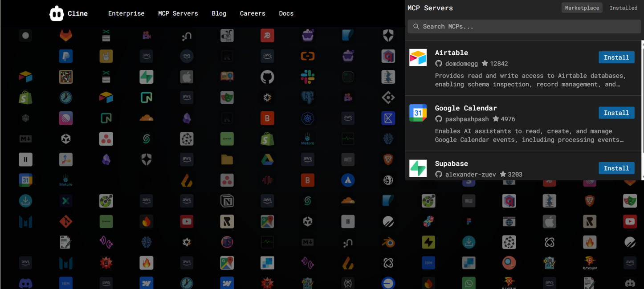Click the colorful mosaic pattern tile
This screenshot has height=289, width=644.
[66, 77]
